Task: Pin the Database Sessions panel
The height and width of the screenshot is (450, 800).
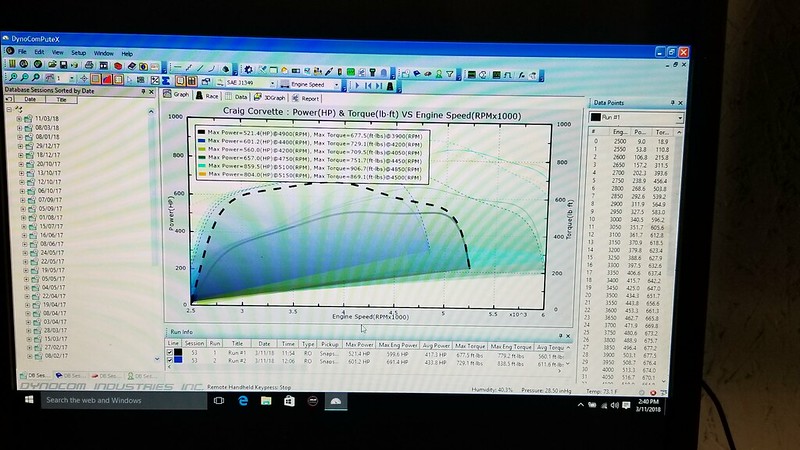Action: pyautogui.click(x=144, y=91)
